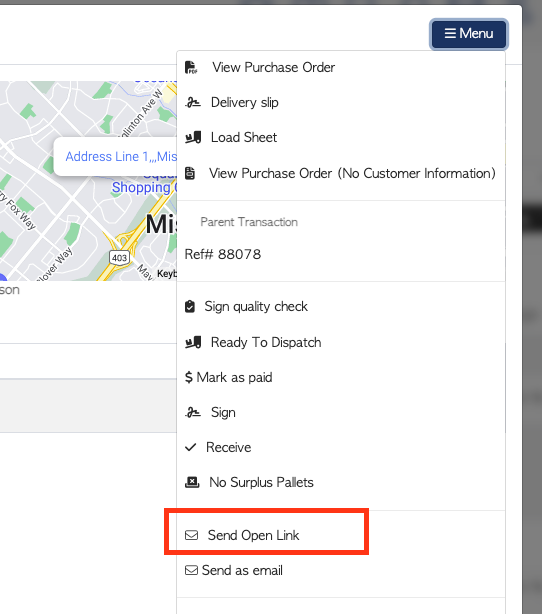Click the Shopping label on the map
The height and width of the screenshot is (614, 542).
point(141,188)
